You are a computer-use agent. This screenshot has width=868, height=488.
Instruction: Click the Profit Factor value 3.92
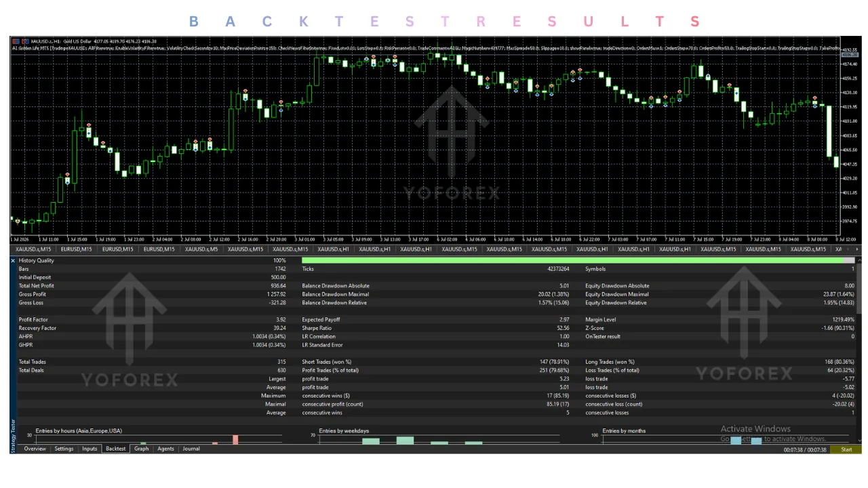click(280, 320)
